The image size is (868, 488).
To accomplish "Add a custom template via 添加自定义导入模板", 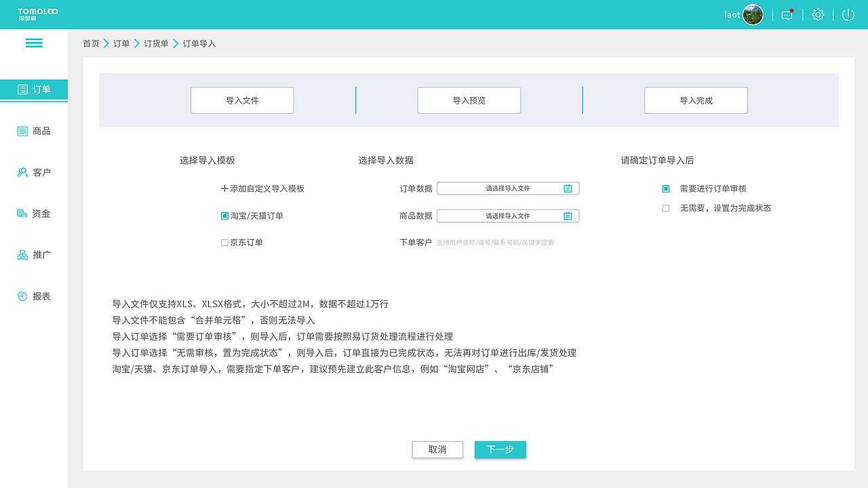I will 261,188.
